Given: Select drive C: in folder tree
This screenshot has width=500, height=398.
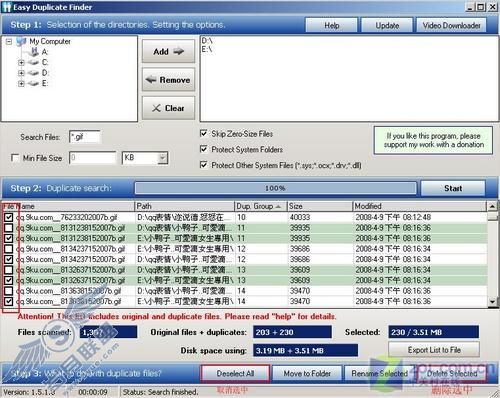Looking at the screenshot, I should 45,62.
